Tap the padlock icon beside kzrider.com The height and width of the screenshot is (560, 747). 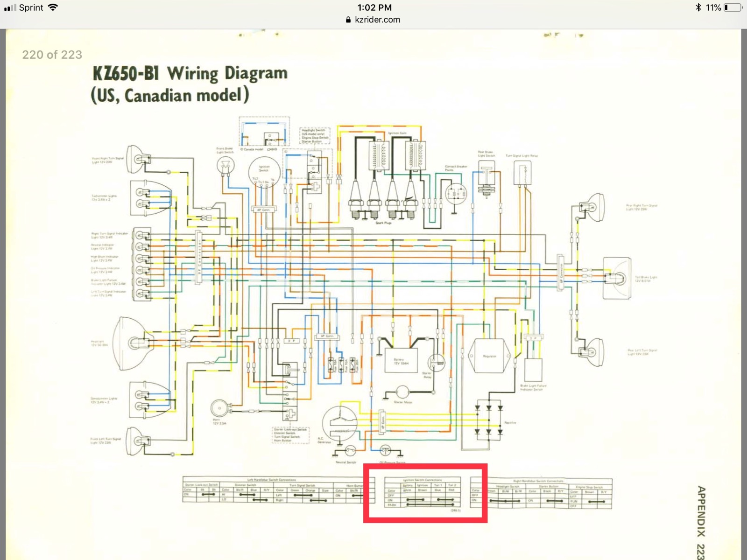tap(348, 20)
